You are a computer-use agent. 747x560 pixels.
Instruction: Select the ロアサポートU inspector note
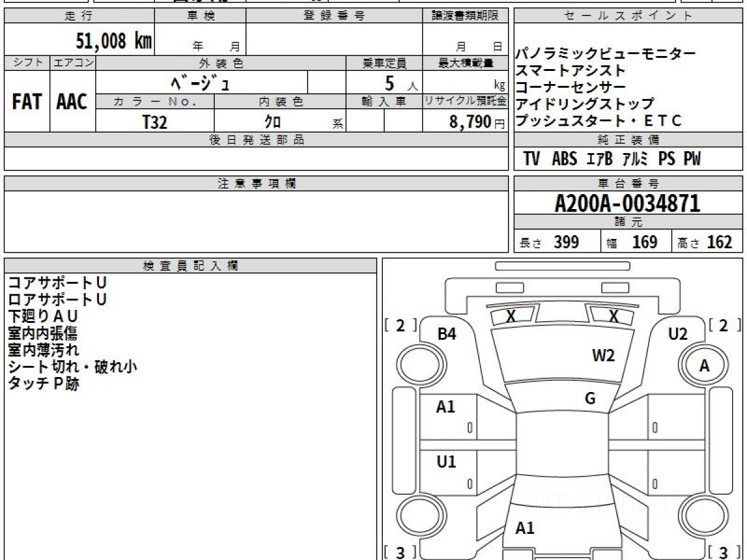(57, 299)
